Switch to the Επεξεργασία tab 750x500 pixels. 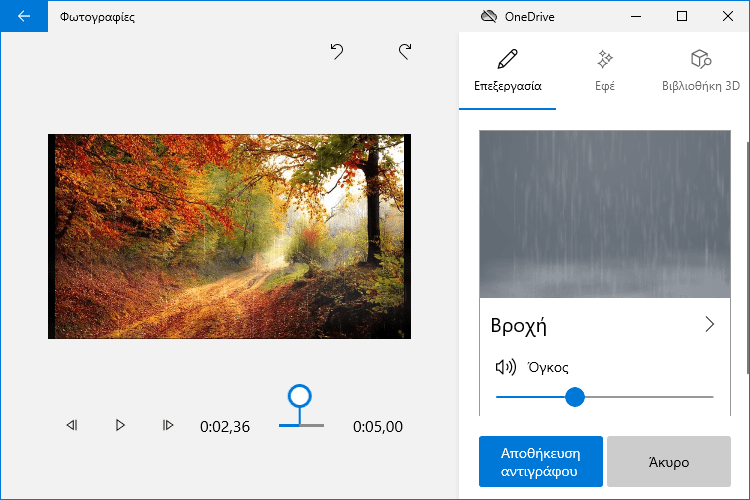click(507, 71)
